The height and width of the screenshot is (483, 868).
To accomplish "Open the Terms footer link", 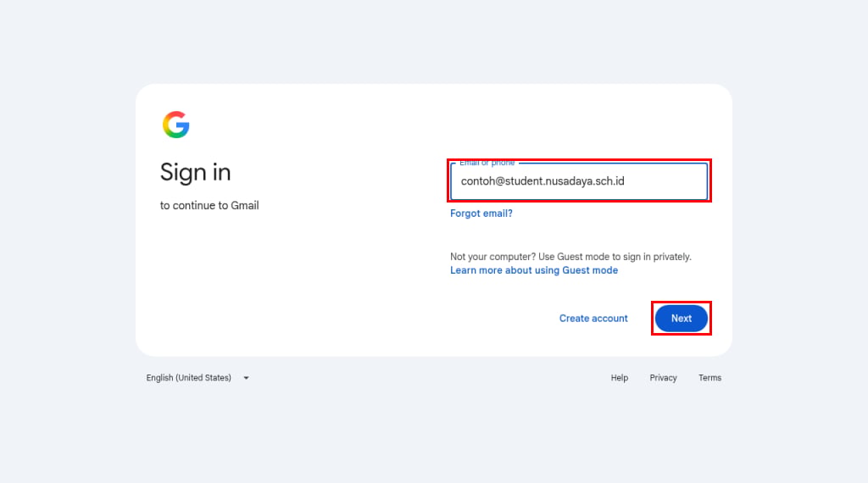I will click(x=709, y=378).
